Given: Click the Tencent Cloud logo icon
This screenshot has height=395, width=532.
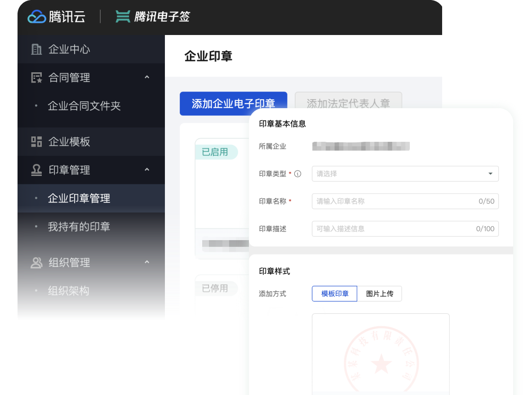Looking at the screenshot, I should pyautogui.click(x=37, y=17).
